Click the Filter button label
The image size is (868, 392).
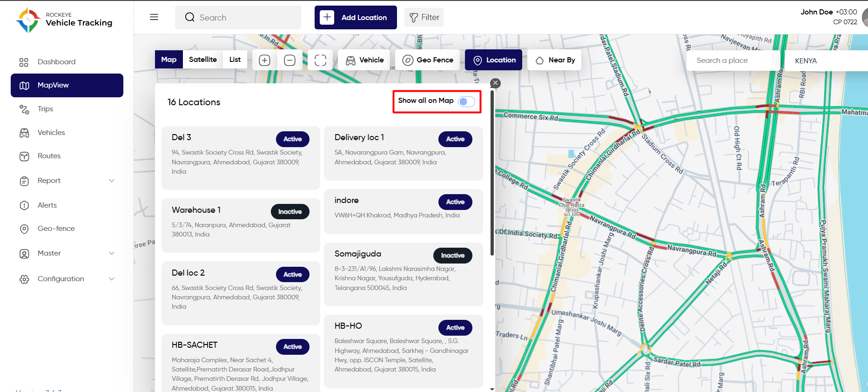click(430, 17)
